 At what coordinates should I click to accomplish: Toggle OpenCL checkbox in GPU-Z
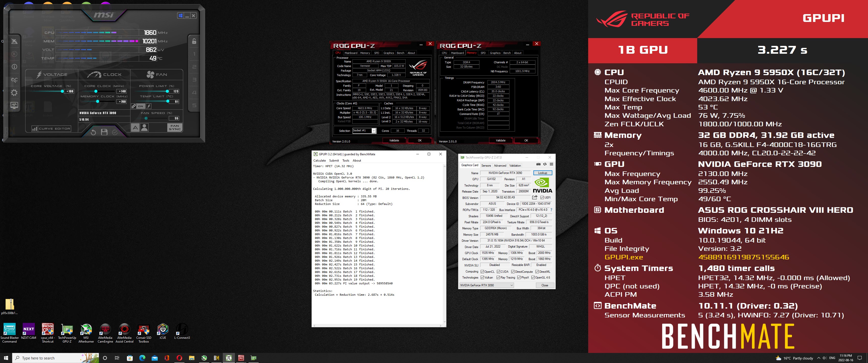(x=482, y=272)
